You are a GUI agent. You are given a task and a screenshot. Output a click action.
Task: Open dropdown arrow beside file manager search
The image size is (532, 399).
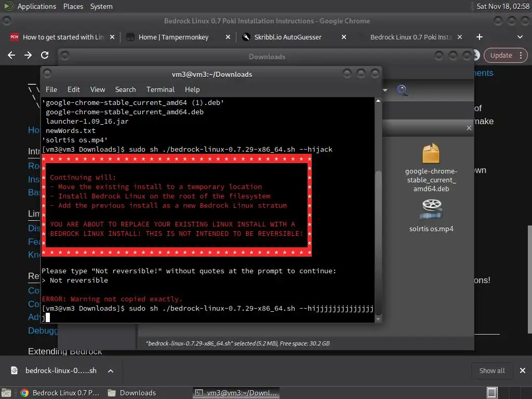pos(385,90)
